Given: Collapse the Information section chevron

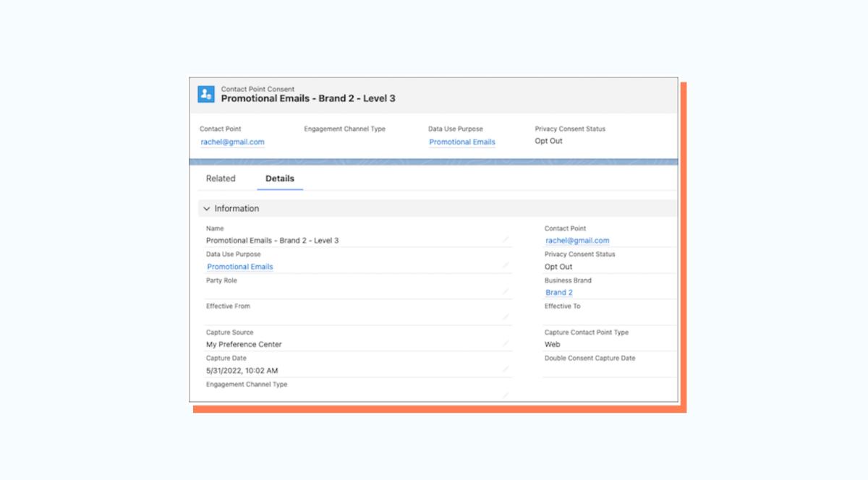Looking at the screenshot, I should pos(207,209).
